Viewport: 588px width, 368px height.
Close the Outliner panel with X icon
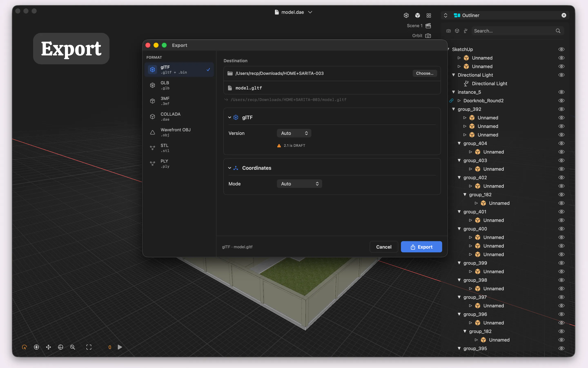tap(564, 15)
